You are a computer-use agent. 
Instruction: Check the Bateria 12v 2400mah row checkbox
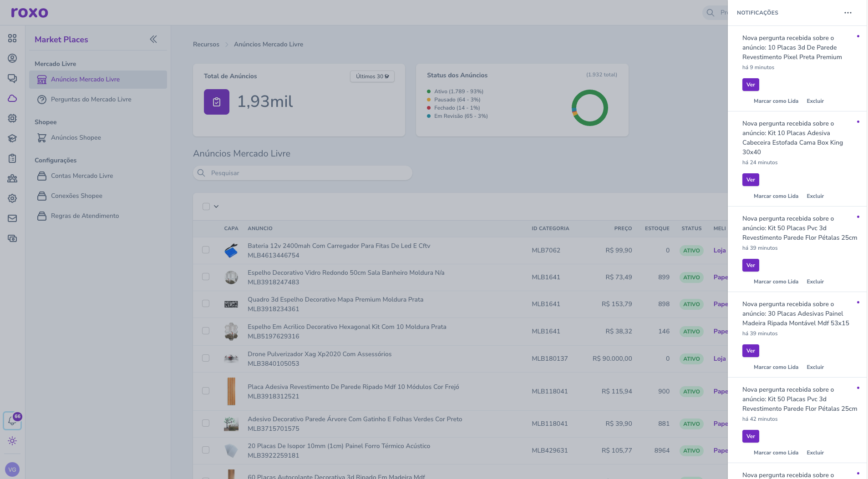206,250
